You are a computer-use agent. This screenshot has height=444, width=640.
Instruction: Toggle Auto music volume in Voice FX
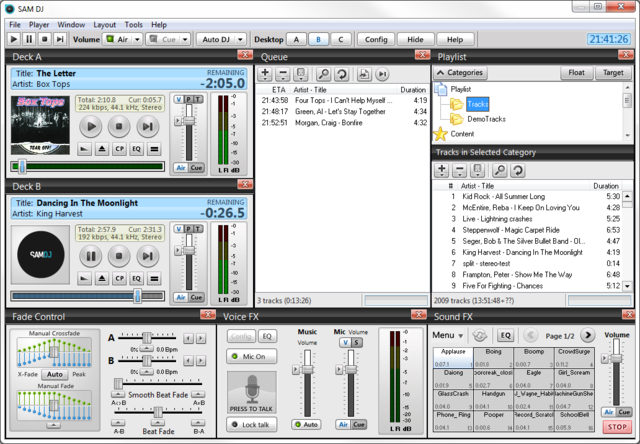[x=306, y=424]
